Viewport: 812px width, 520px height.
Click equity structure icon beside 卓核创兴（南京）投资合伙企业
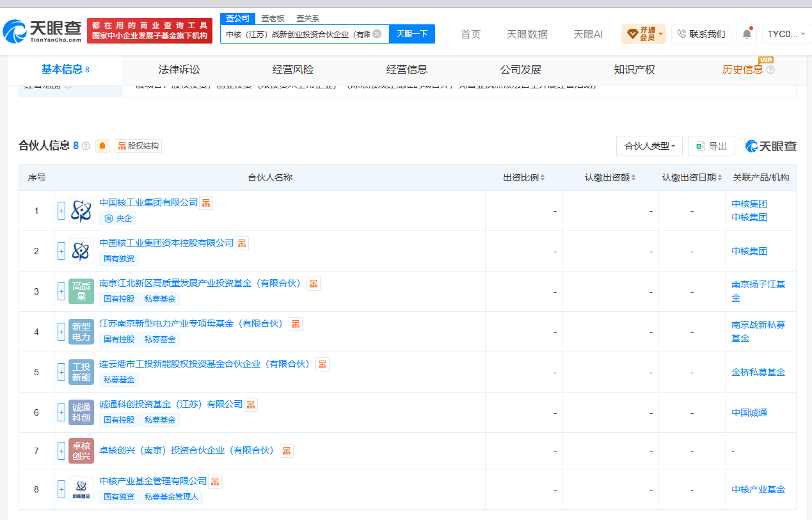pyautogui.click(x=287, y=451)
